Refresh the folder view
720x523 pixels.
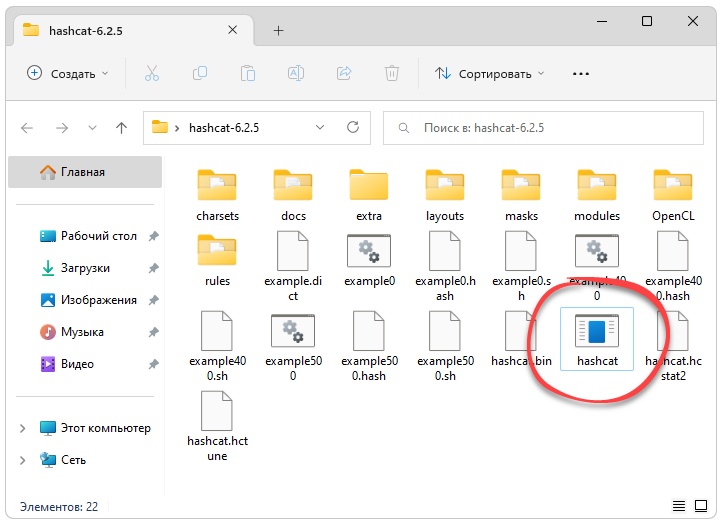point(353,127)
